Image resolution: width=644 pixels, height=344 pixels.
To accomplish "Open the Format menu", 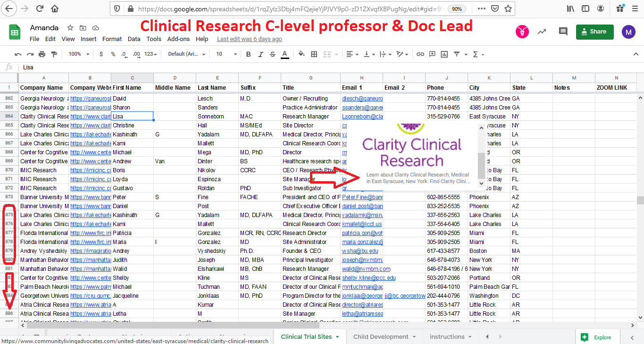I will 112,39.
